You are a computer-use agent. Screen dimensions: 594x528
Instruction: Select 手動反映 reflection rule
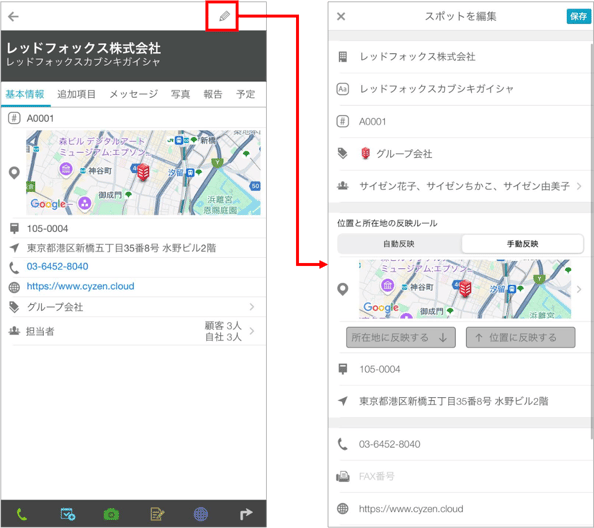coord(522,244)
